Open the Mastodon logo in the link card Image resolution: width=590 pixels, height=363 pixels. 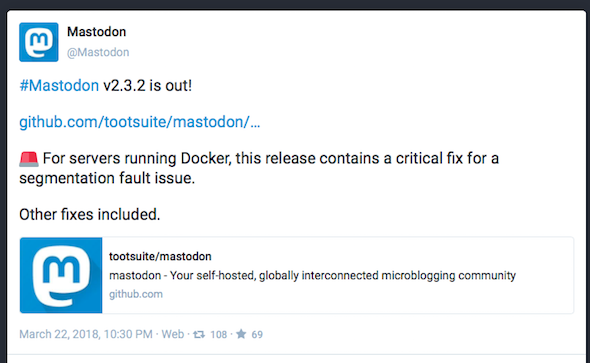[61, 275]
